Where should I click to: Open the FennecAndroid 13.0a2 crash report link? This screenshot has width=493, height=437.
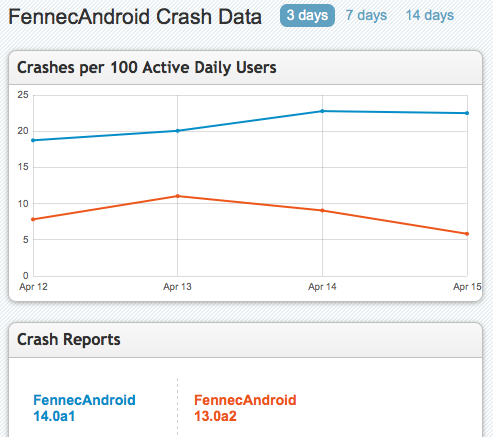[245, 408]
